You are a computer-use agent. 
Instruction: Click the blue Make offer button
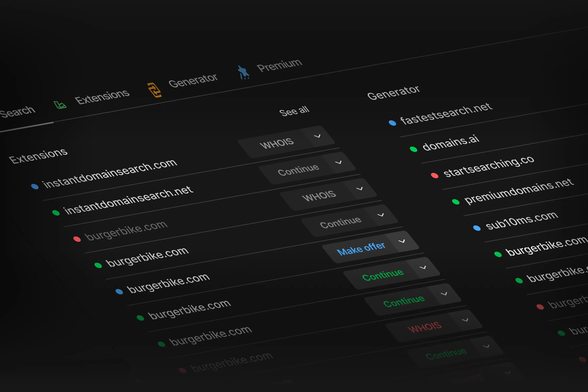361,248
